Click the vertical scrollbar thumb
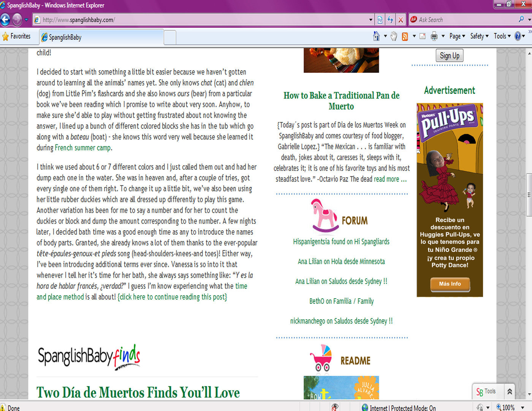The height and width of the screenshot is (411, 532). (x=529, y=195)
